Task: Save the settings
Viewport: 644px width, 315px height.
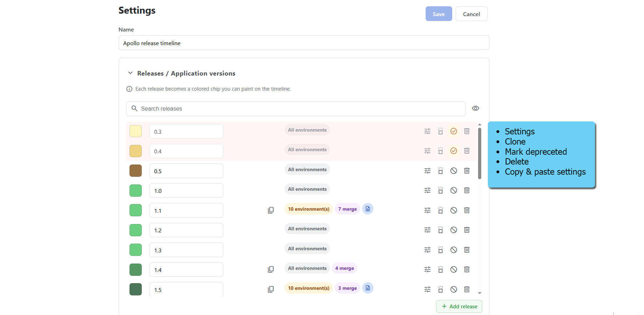Action: [439, 14]
